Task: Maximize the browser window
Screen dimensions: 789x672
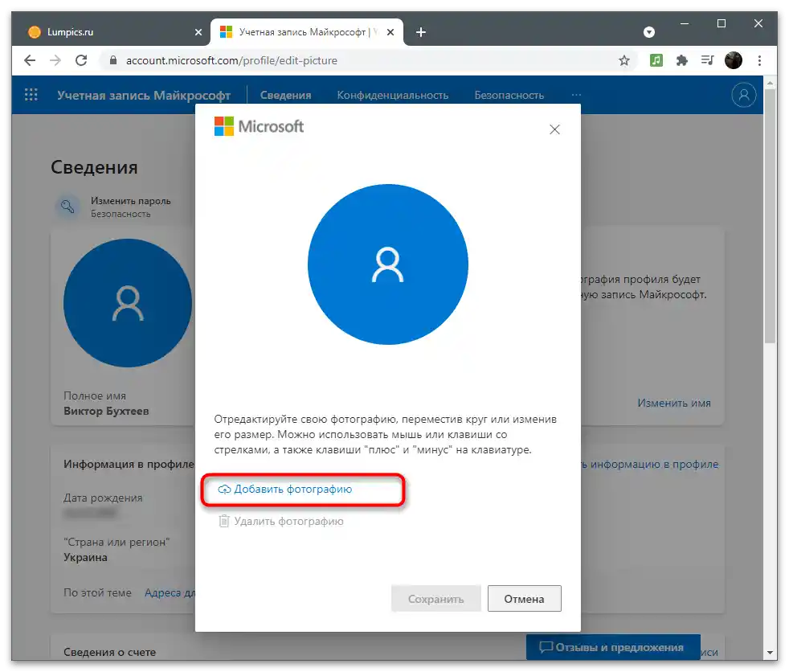Action: (x=721, y=23)
